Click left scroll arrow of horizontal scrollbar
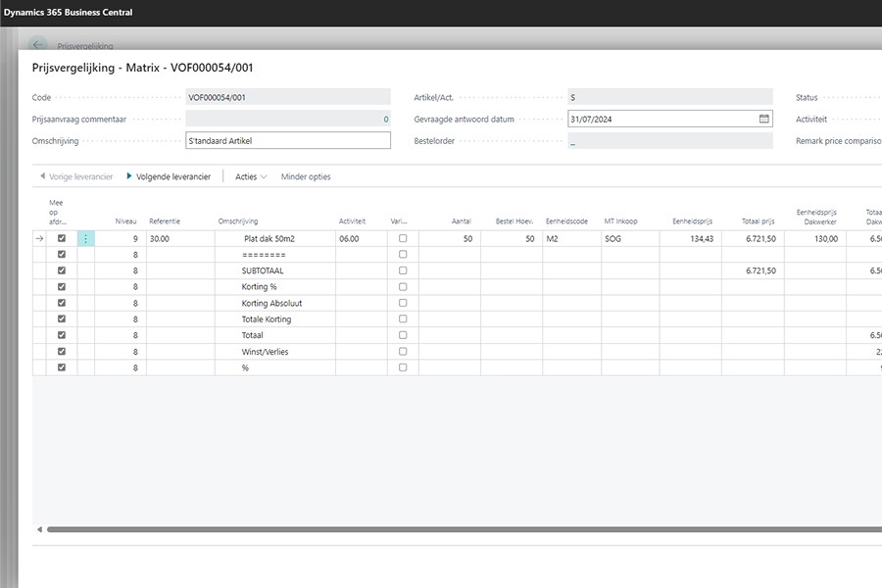882x588 pixels. pos(40,529)
